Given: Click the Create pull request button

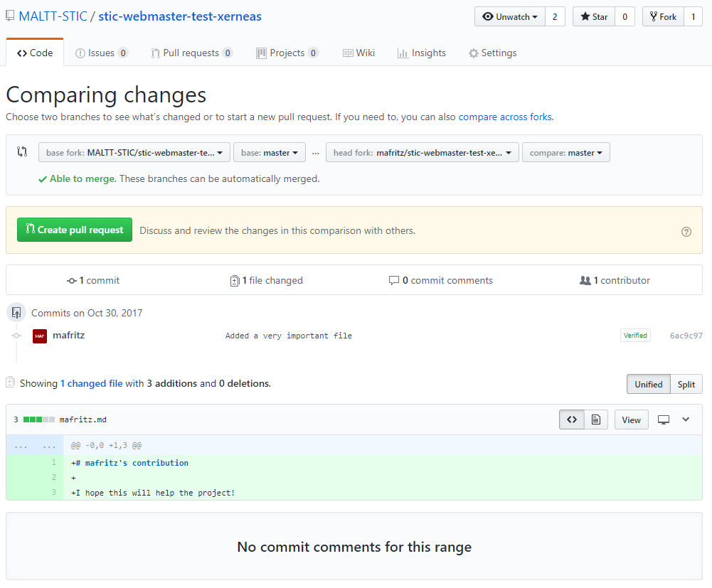Looking at the screenshot, I should pyautogui.click(x=75, y=230).
